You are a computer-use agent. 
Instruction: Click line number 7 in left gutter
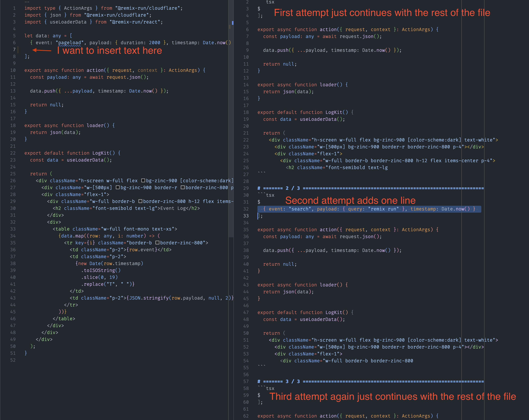[x=14, y=50]
